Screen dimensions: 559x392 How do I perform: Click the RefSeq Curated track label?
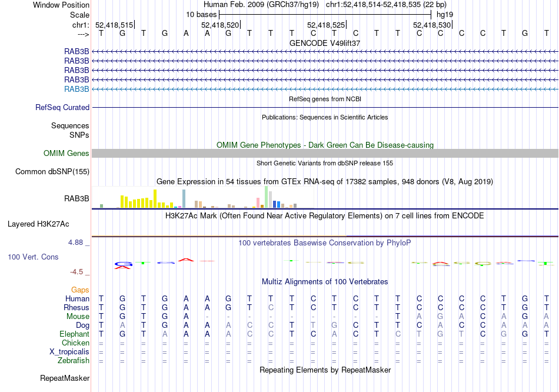coord(62,107)
